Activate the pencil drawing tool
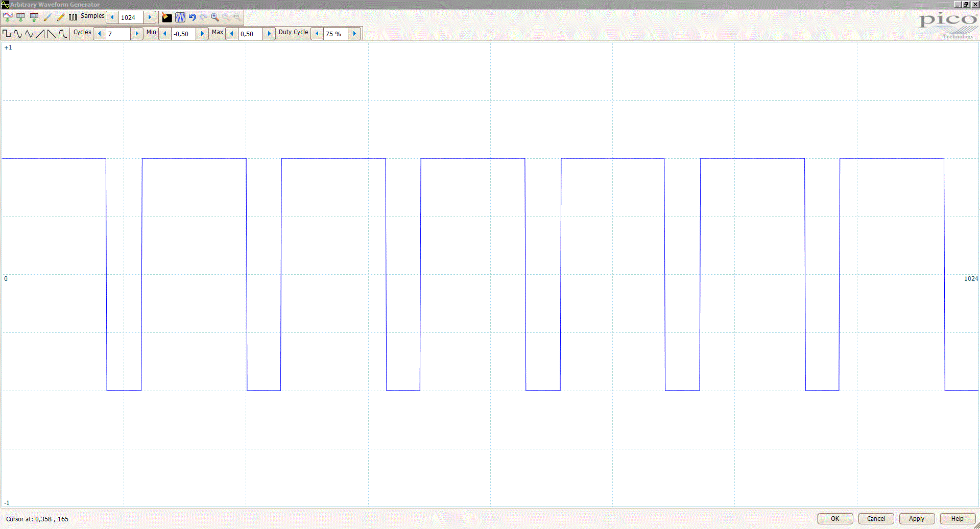This screenshot has height=529, width=980. click(x=60, y=17)
